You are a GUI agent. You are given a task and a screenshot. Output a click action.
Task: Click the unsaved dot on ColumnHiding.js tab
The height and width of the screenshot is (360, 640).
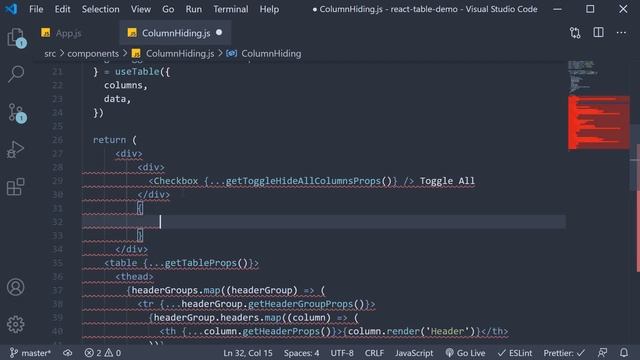pos(219,33)
